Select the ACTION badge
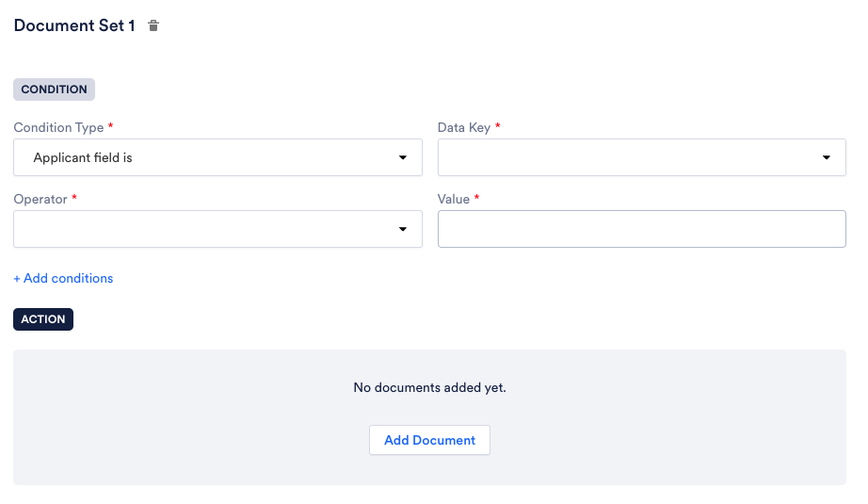868x504 pixels. coord(43,319)
